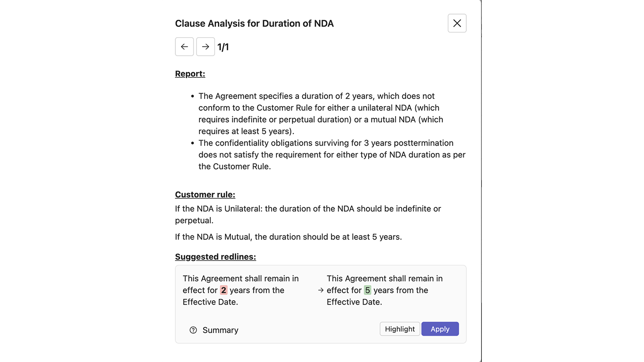Click the small arrow between the redline versions
Viewport: 644px width, 362px height.
pos(321,290)
